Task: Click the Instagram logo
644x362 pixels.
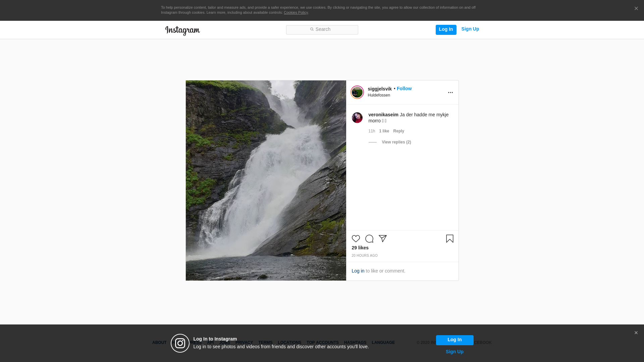Action: click(182, 31)
